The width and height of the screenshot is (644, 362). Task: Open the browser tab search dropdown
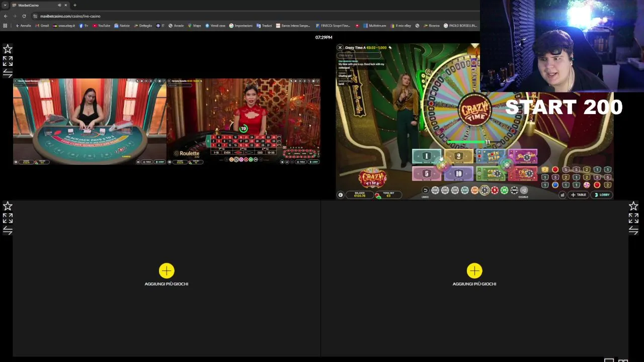click(5, 5)
